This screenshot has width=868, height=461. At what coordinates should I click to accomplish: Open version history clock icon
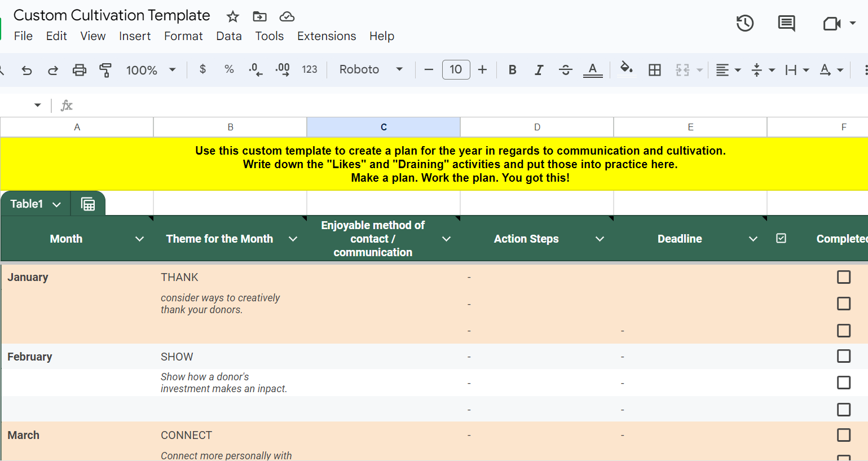pos(744,23)
